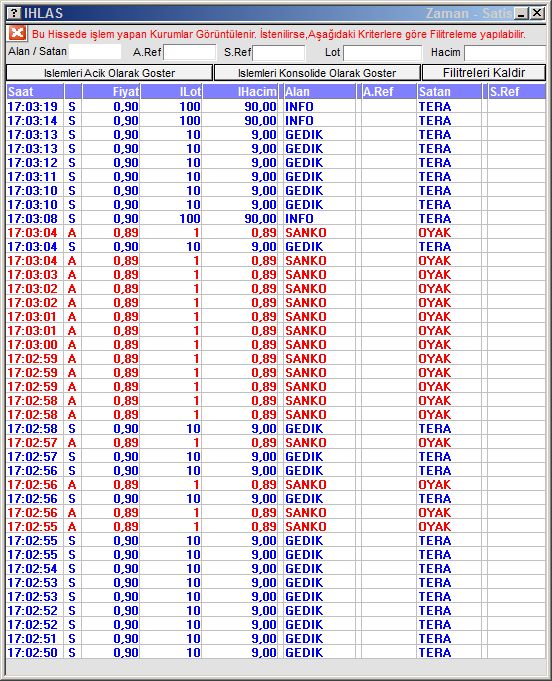Image resolution: width=552 pixels, height=681 pixels.
Task: Click the Lot filter input field
Action: pos(382,53)
